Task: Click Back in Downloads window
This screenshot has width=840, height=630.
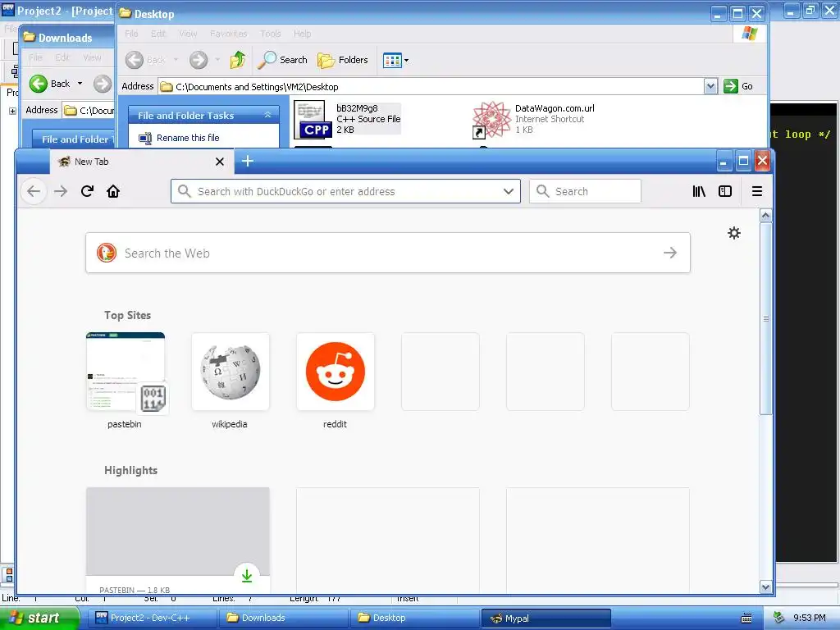Action: coord(50,84)
